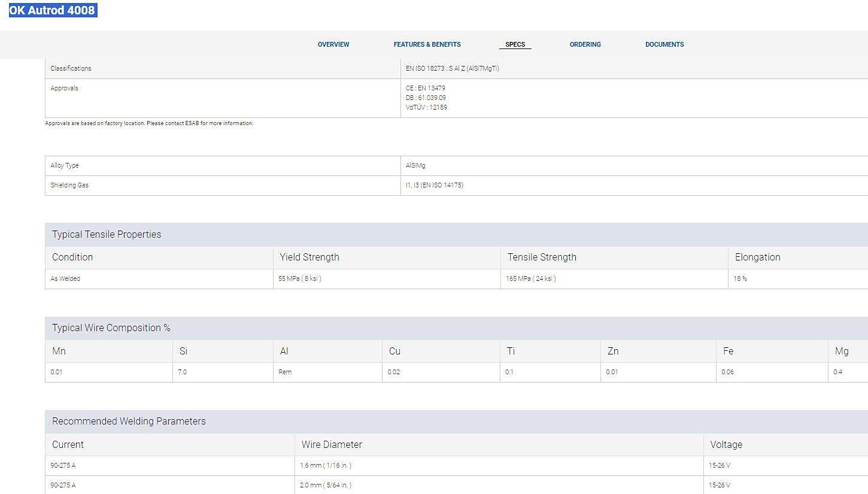Select the Approvals row label
The height and width of the screenshot is (494, 868).
coord(64,88)
